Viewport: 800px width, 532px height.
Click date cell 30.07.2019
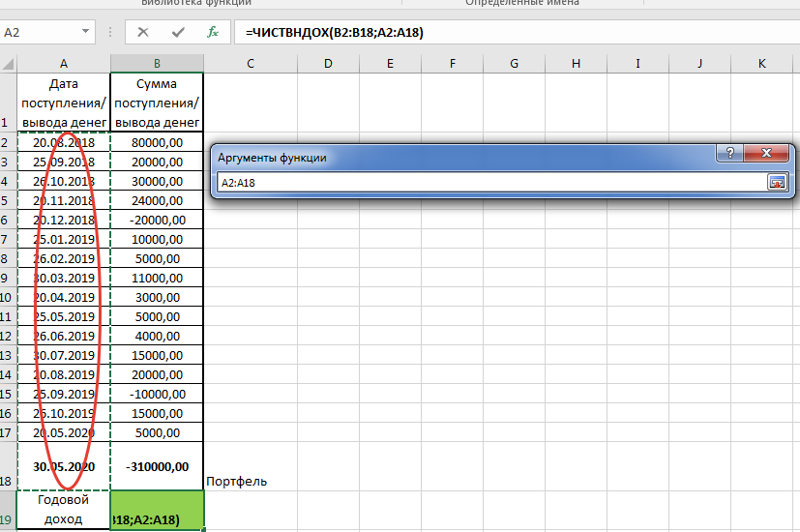pos(64,356)
